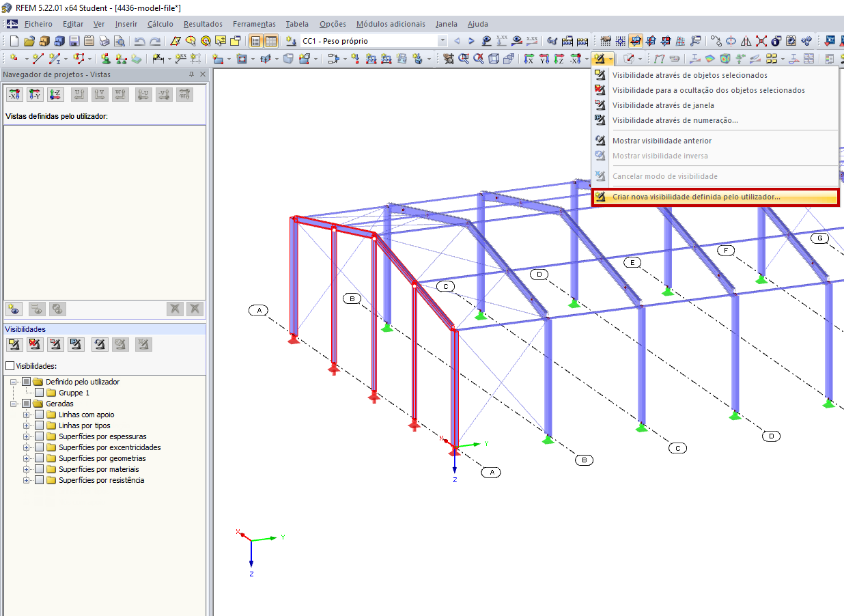The height and width of the screenshot is (616, 844).
Task: Select Criar nova visibilidade definida pelo utilizador
Action: (x=714, y=197)
